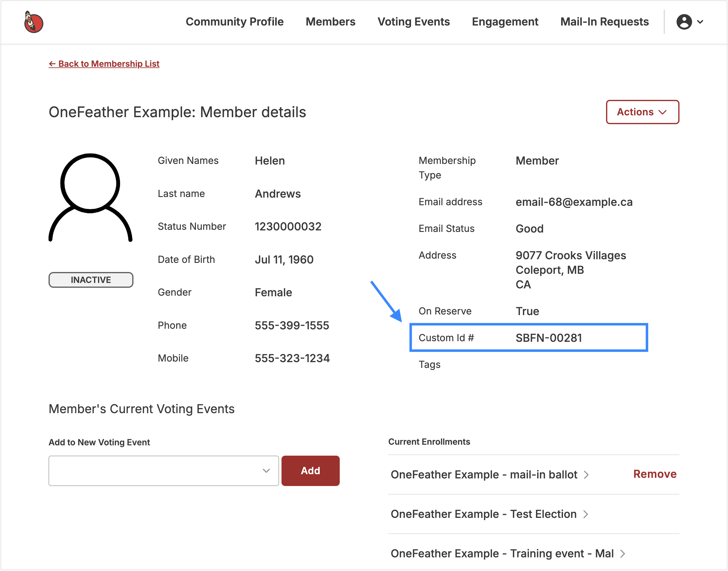
Task: Go back to Membership List
Action: coord(104,63)
